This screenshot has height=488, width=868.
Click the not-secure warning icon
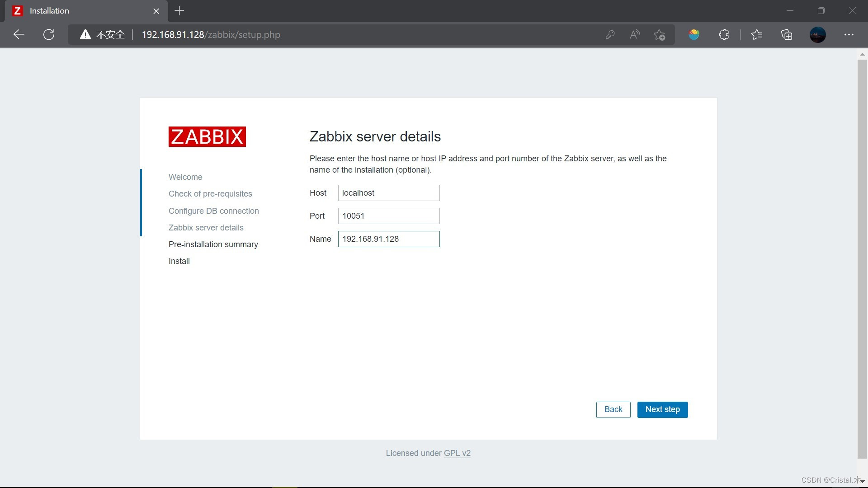85,34
